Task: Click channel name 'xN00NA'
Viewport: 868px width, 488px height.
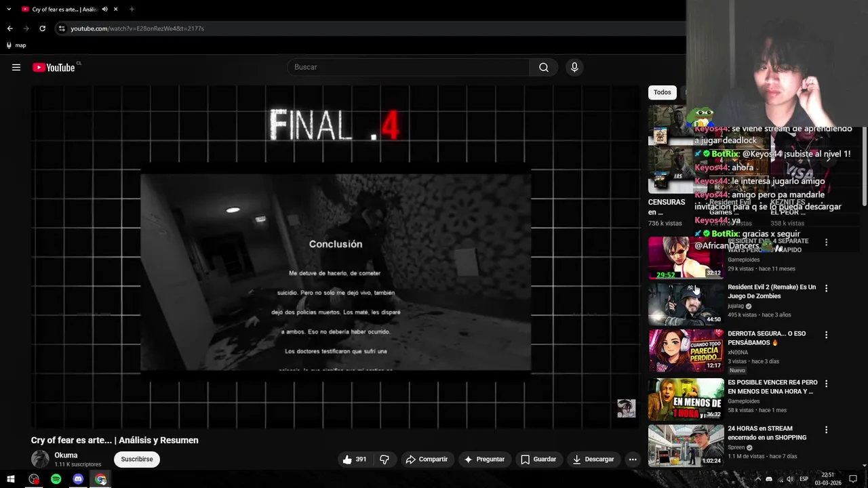Action: click(x=738, y=352)
